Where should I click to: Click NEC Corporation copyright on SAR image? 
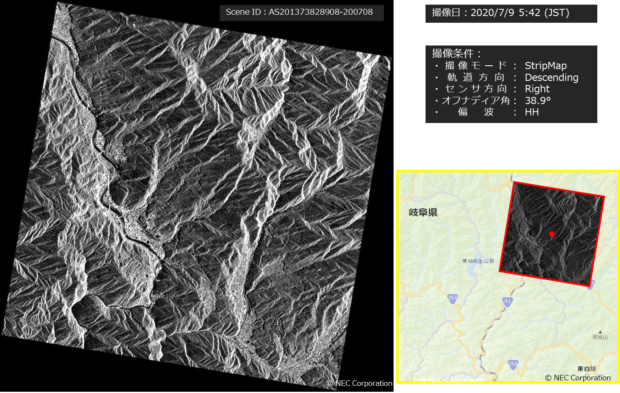pos(359,383)
